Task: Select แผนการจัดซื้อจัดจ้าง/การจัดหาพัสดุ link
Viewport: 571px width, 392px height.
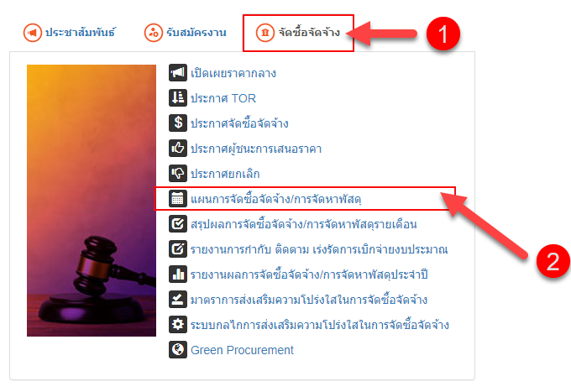Action: [276, 199]
